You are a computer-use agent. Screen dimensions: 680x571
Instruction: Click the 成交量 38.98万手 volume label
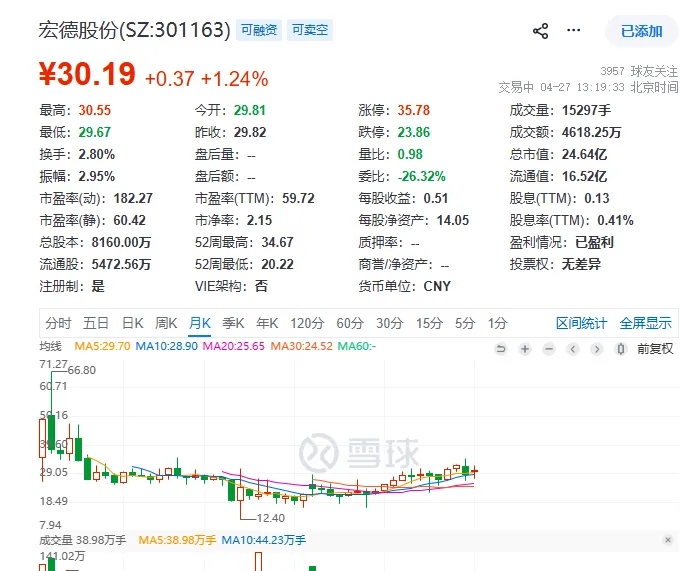pyautogui.click(x=83, y=540)
